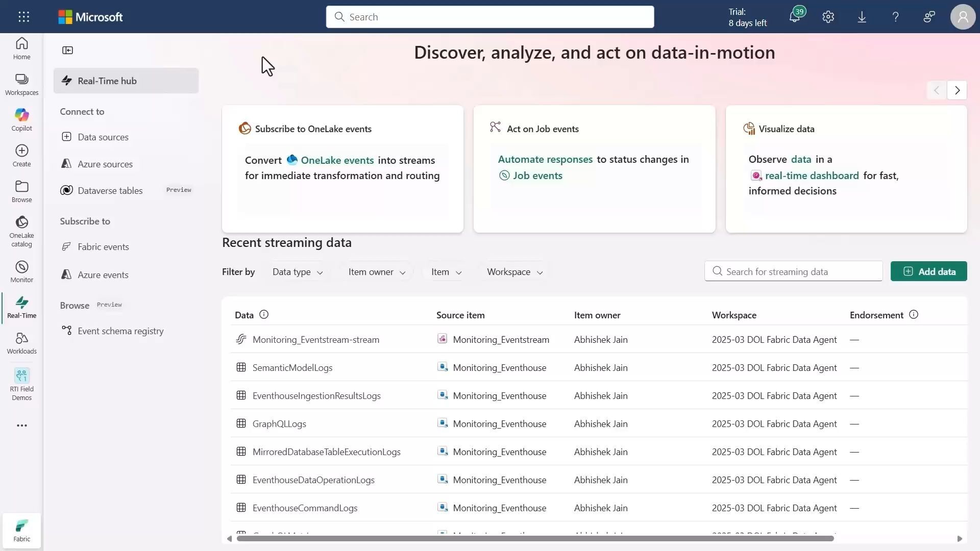Select Fabric events in side menu
This screenshot has height=551, width=980.
[103, 247]
